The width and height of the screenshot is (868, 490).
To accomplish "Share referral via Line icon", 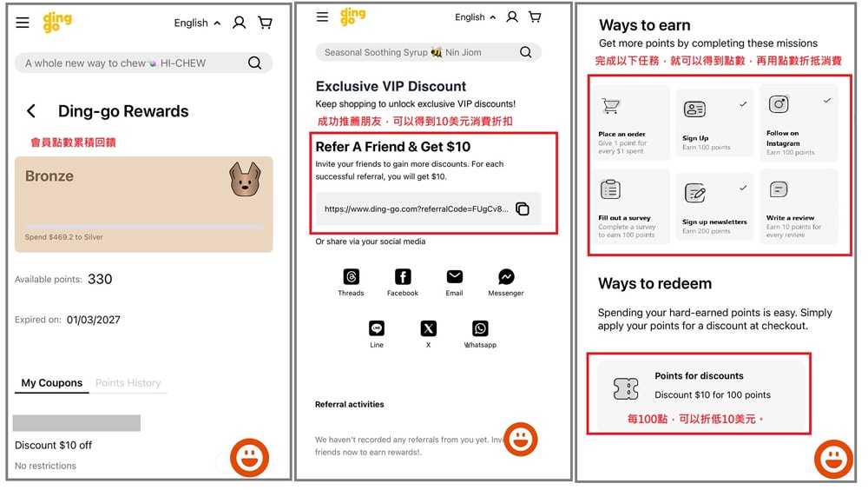I will (x=377, y=328).
